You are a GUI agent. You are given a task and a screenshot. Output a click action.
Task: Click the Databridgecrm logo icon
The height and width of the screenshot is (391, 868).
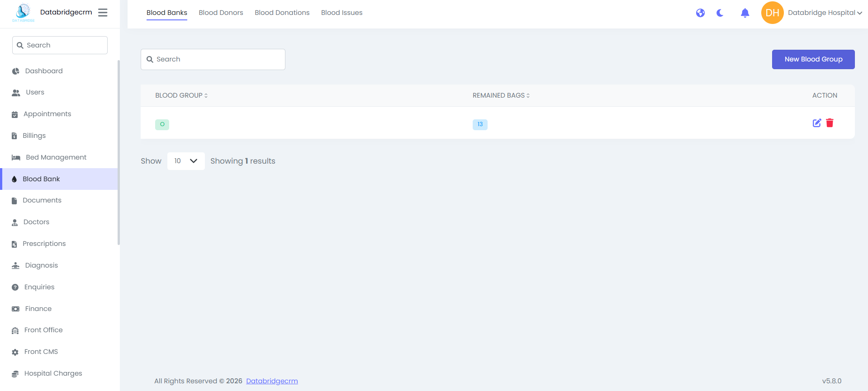tap(23, 13)
